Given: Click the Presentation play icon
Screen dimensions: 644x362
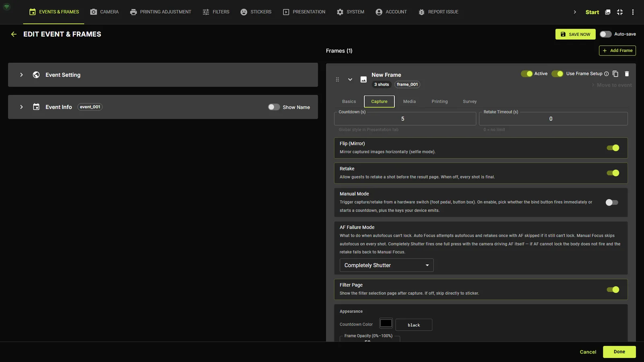Looking at the screenshot, I should (286, 12).
